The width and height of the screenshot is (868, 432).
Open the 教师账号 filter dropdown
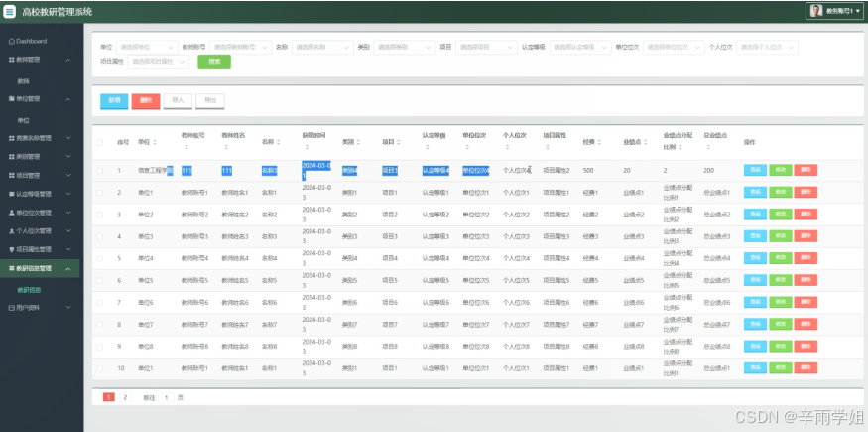(x=241, y=48)
